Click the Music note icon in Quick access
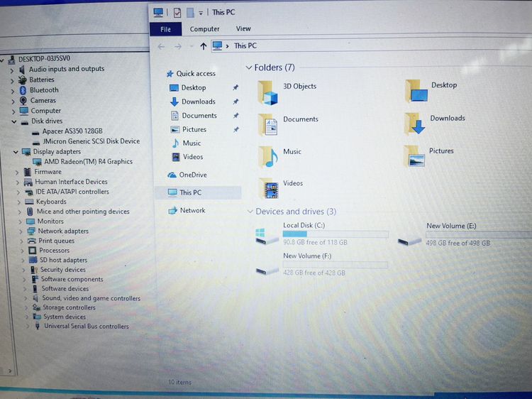532x399 pixels. 175,143
